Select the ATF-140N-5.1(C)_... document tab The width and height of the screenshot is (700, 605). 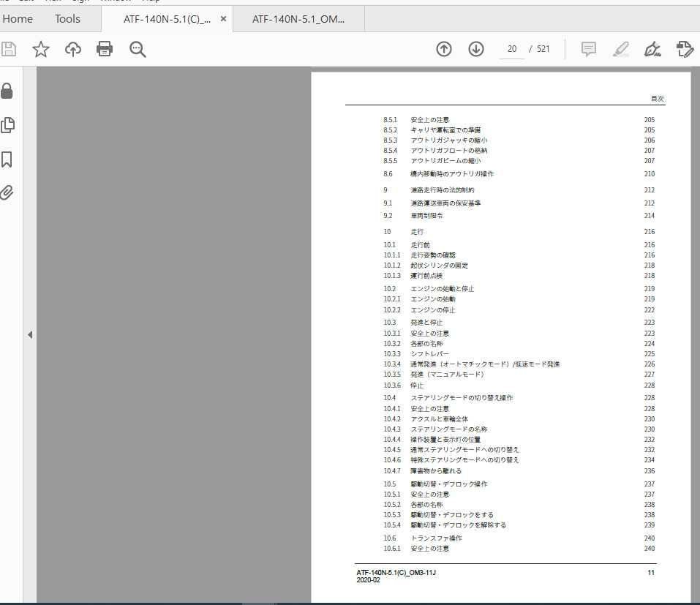(x=167, y=19)
